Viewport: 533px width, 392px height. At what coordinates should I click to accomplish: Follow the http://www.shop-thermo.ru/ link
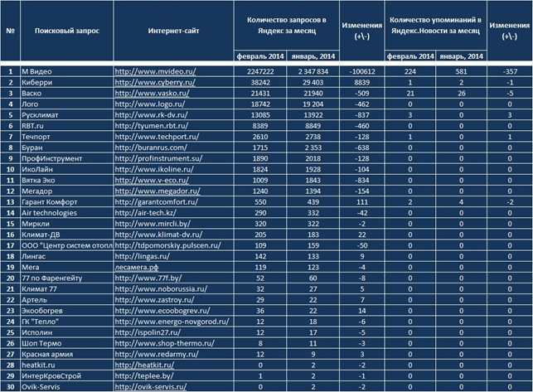[164, 343]
